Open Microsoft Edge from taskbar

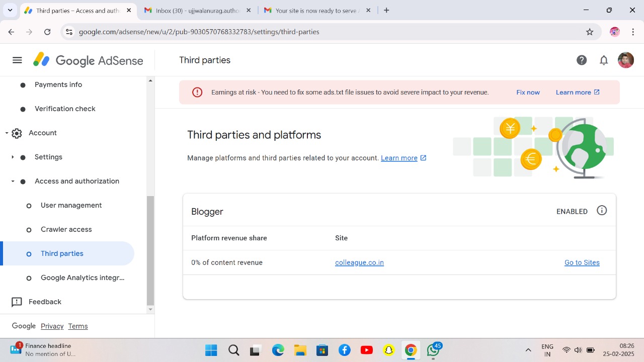pos(278,350)
